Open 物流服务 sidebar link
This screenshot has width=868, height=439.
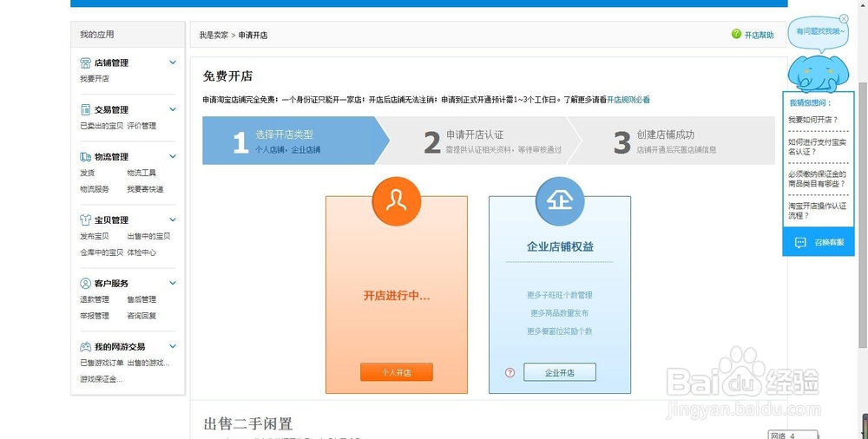pos(95,189)
